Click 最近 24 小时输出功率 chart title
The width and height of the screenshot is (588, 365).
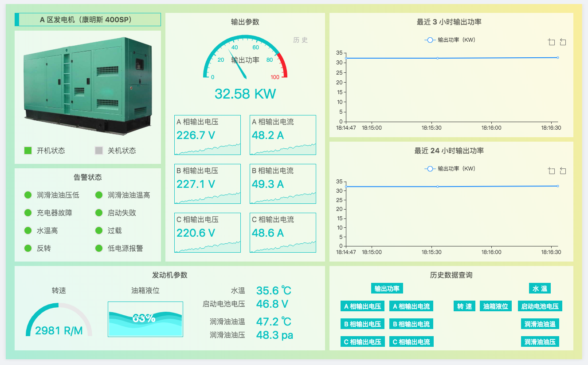point(449,151)
